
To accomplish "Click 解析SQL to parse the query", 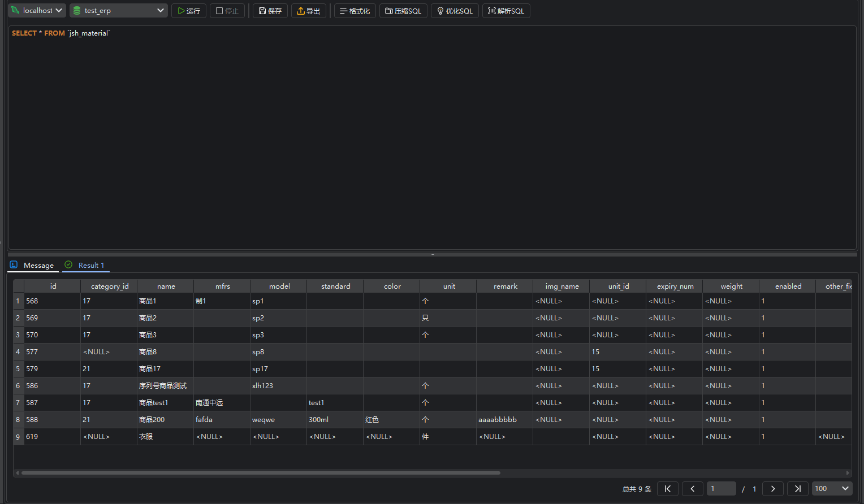I will (506, 11).
